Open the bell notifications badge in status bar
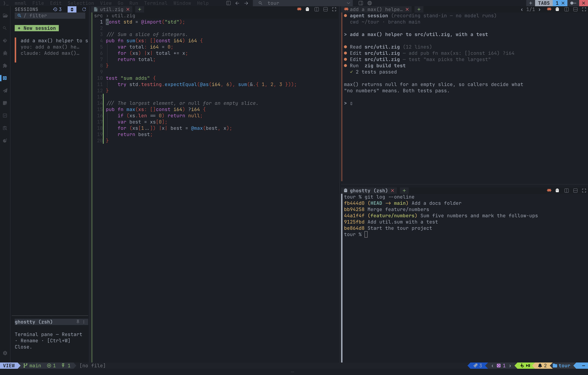The height and width of the screenshot is (375, 588). click(x=542, y=365)
